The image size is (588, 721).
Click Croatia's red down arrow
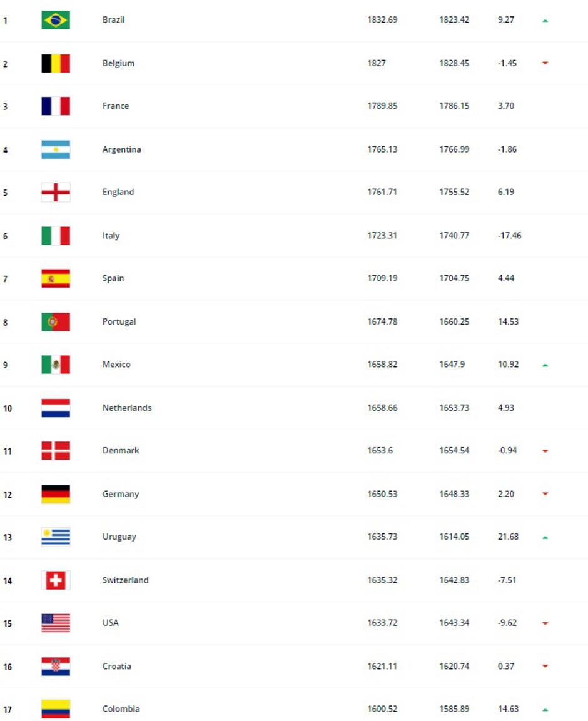click(x=545, y=667)
